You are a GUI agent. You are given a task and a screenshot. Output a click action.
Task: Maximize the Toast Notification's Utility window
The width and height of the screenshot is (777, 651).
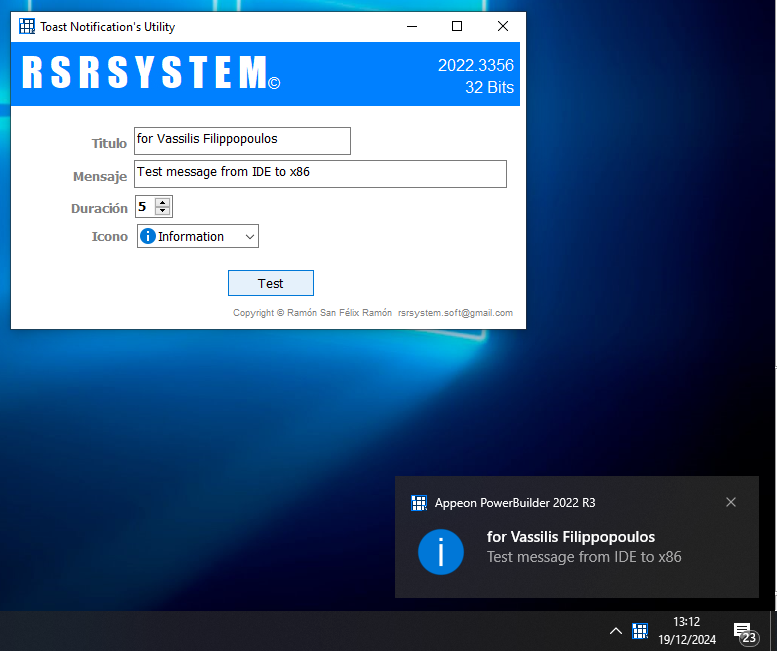pyautogui.click(x=457, y=27)
